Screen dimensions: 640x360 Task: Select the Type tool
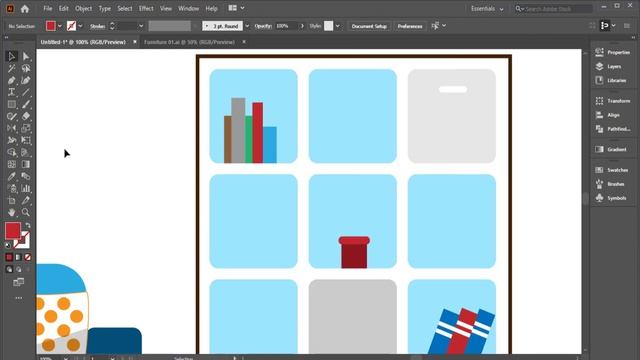11,92
